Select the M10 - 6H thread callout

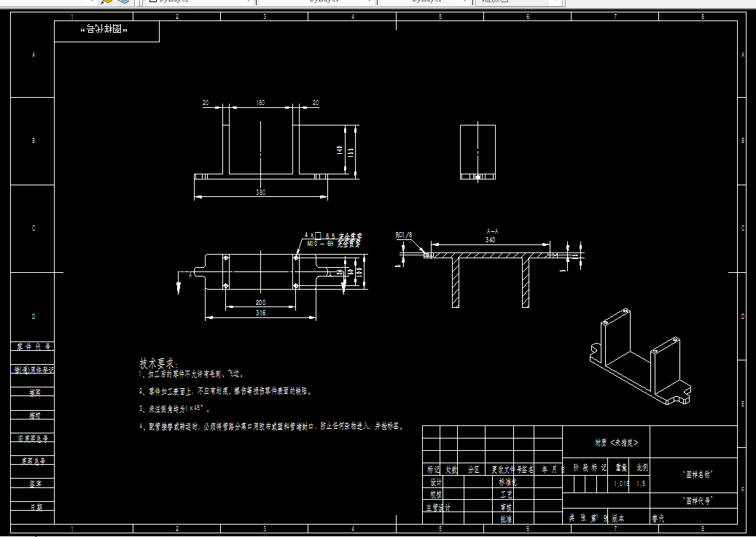tap(334, 244)
